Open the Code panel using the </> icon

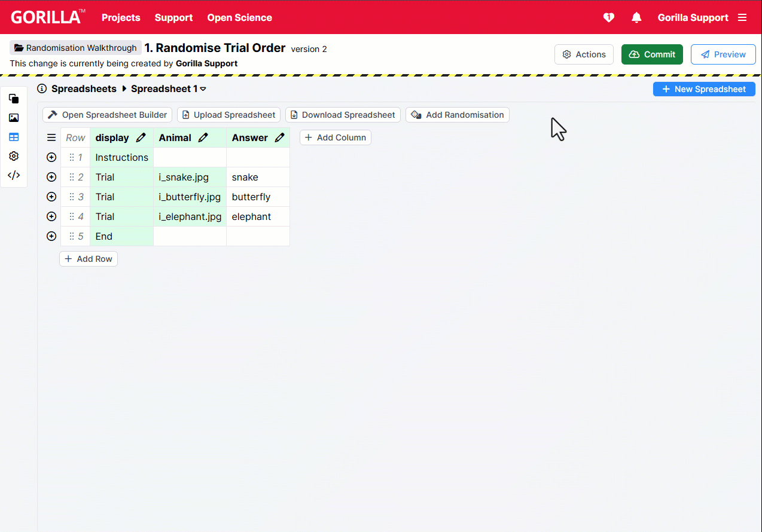pyautogui.click(x=14, y=175)
